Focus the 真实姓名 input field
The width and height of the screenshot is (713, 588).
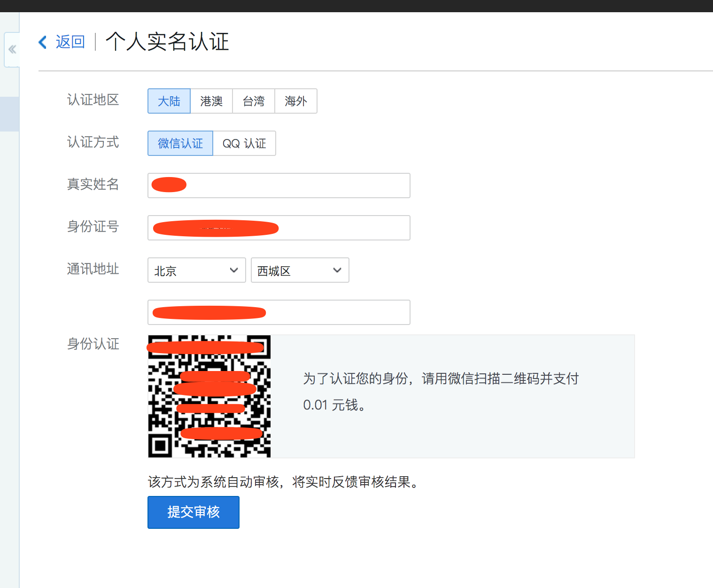click(x=279, y=186)
